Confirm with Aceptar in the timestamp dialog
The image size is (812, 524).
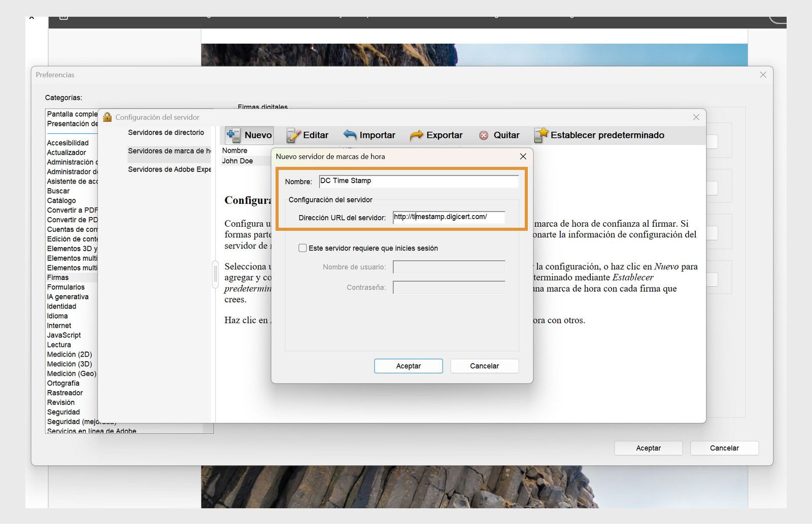[x=408, y=366]
